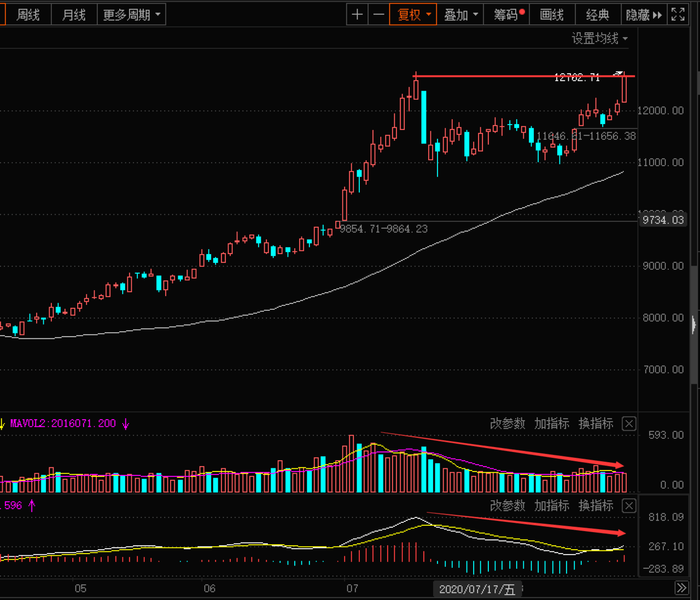This screenshot has height=600, width=700.
Task: Click the 11646.81-11656.38 gap label
Action: (586, 136)
